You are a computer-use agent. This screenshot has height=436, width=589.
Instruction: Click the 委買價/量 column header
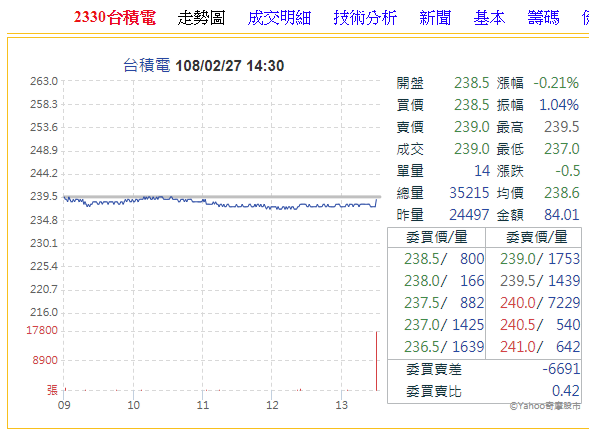click(436, 237)
